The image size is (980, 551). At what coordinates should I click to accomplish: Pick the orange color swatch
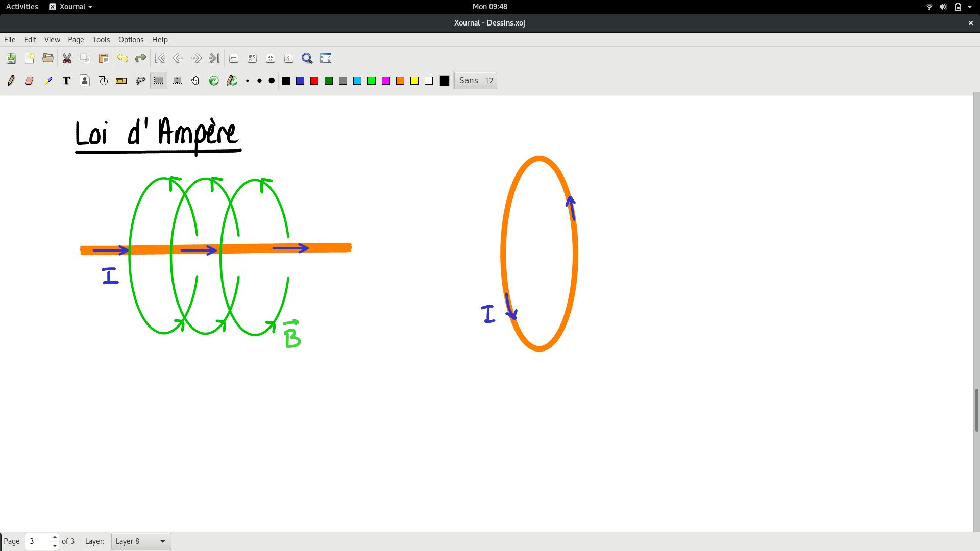pos(400,81)
